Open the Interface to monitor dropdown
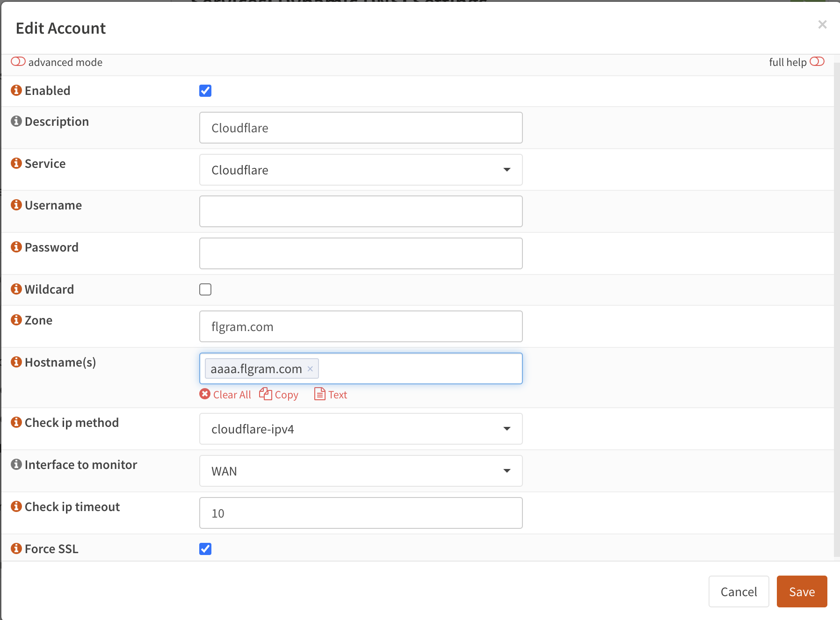Image resolution: width=840 pixels, height=620 pixels. 361,471
